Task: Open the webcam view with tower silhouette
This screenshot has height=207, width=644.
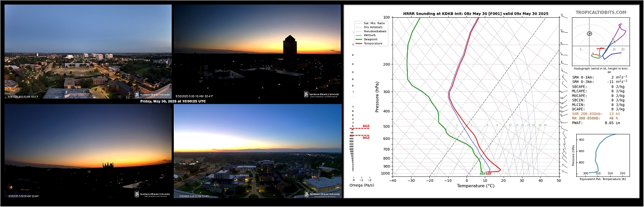Action: tap(258, 52)
